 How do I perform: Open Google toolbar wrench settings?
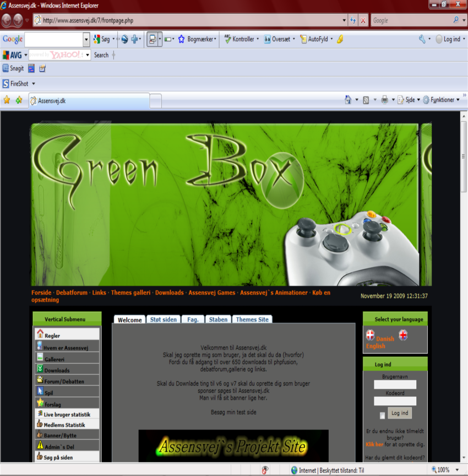tap(422, 39)
